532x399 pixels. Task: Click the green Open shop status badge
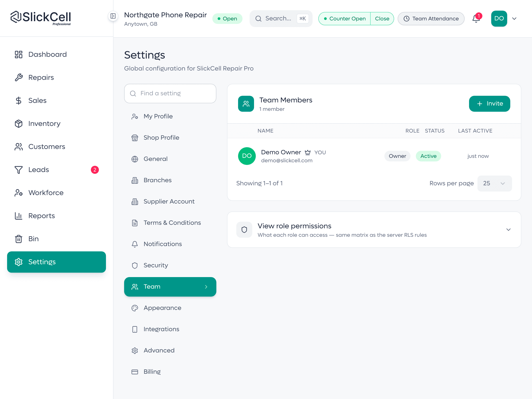pos(227,19)
